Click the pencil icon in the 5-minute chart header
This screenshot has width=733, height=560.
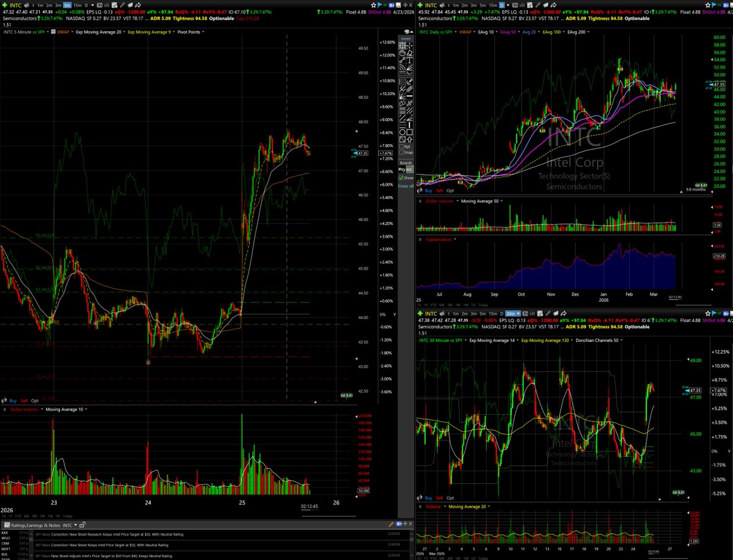(x=122, y=5)
